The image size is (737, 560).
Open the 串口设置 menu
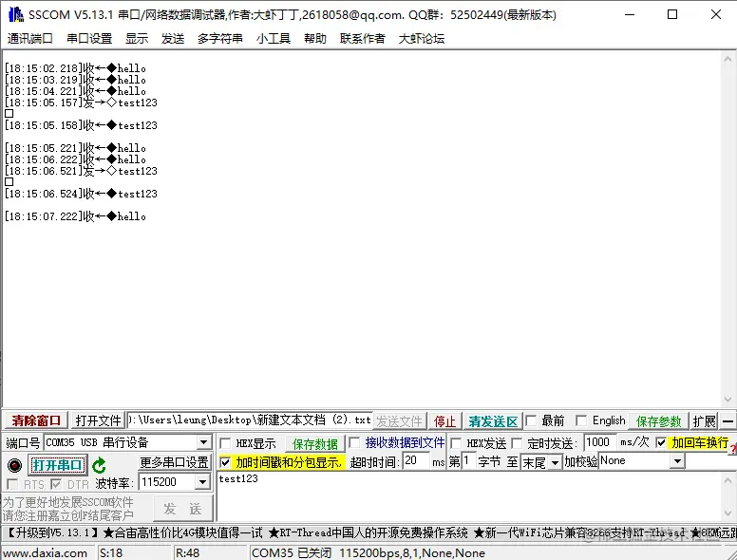pos(89,39)
